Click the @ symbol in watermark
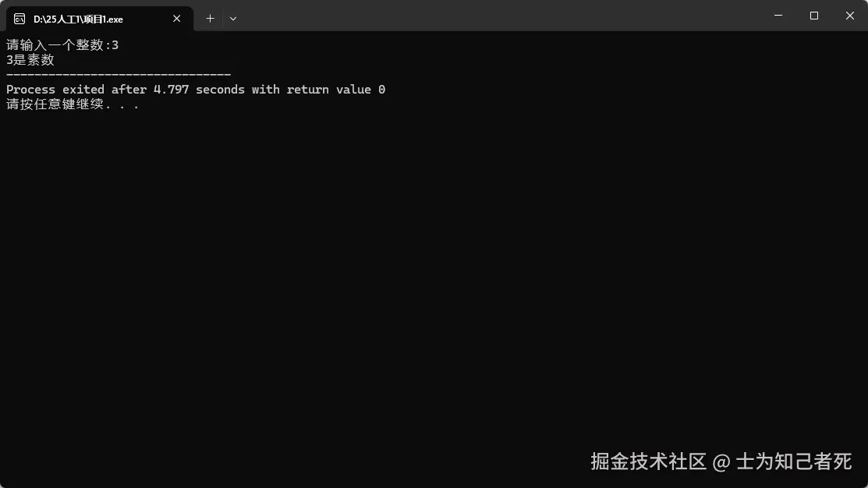Image resolution: width=868 pixels, height=488 pixels. click(721, 462)
